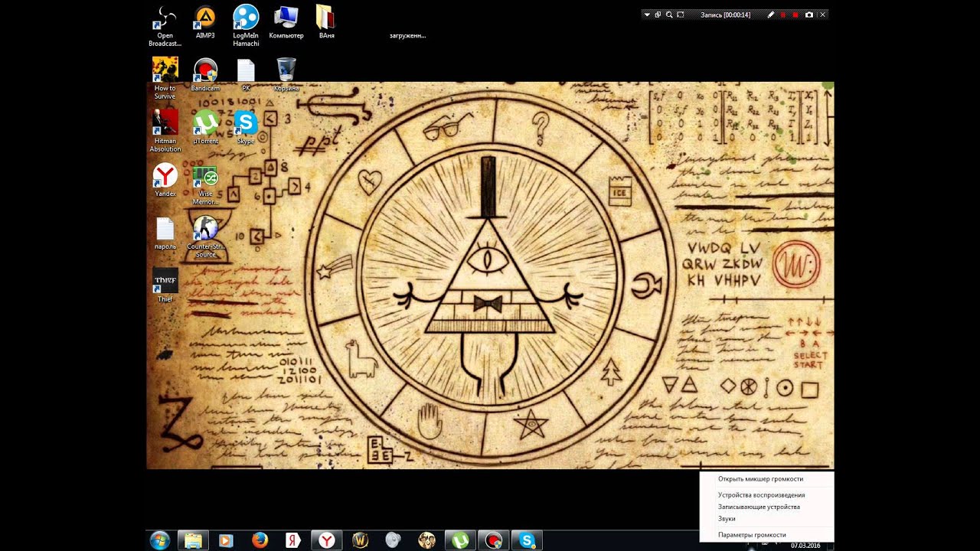The width and height of the screenshot is (980, 551).
Task: Choose Записывающие устройства menu item
Action: (x=766, y=507)
